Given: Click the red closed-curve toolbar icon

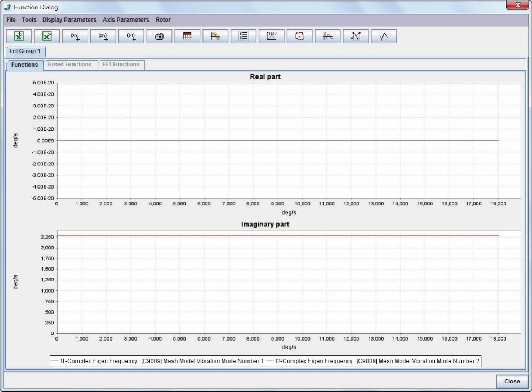Looking at the screenshot, I should pos(300,37).
